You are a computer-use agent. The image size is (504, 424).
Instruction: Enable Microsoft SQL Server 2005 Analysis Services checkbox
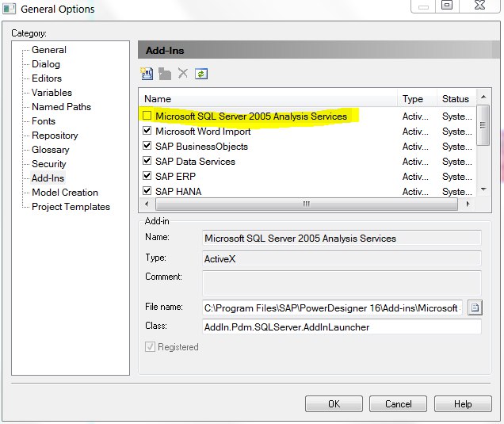click(147, 116)
